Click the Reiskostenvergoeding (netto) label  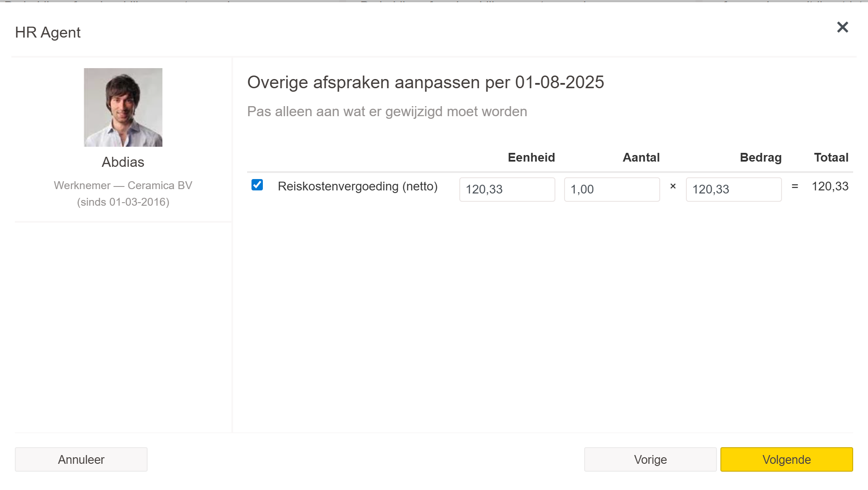pyautogui.click(x=358, y=186)
